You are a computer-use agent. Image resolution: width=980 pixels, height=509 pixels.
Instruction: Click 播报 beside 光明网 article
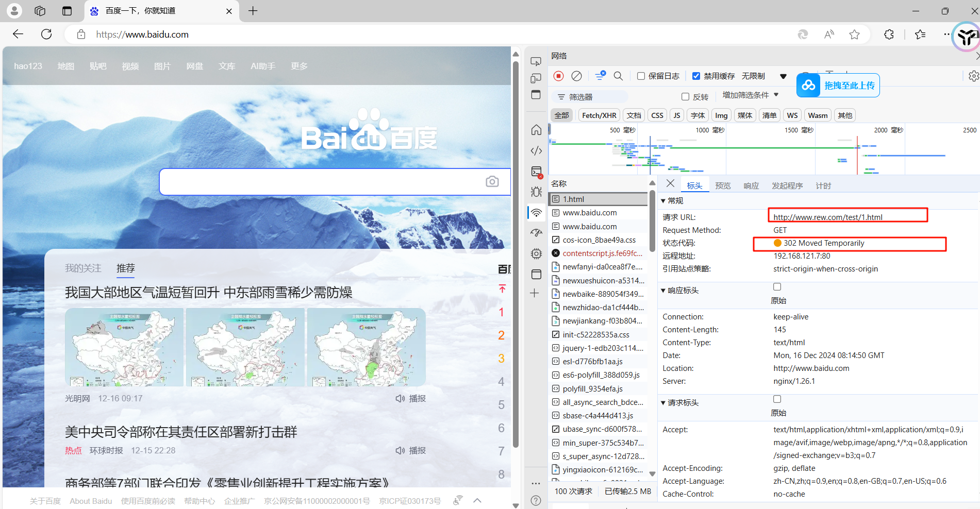[411, 398]
